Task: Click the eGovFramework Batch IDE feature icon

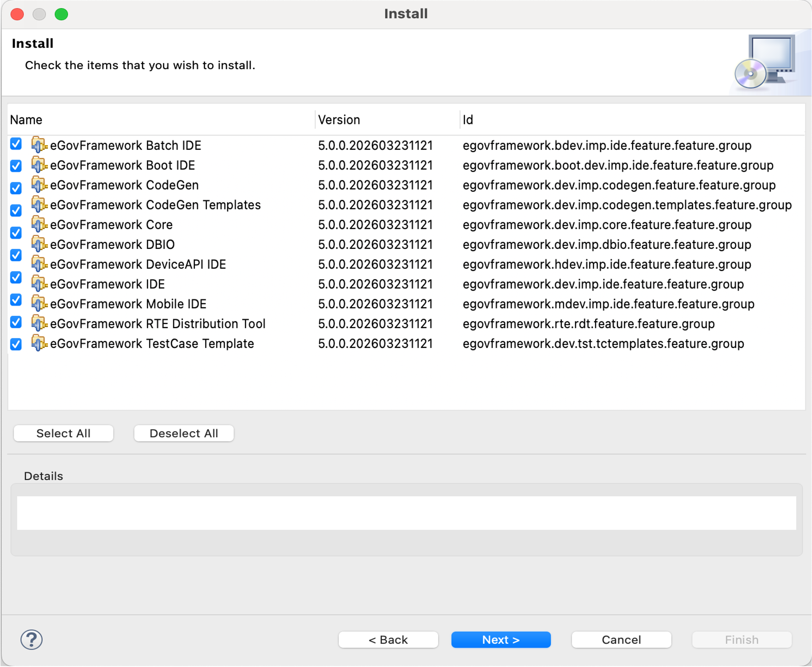Action: click(x=39, y=145)
